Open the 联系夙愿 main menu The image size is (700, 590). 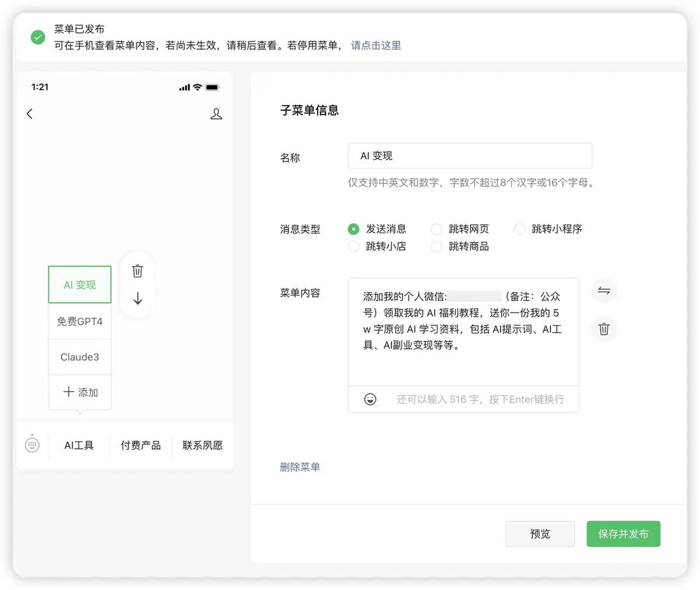(x=202, y=445)
